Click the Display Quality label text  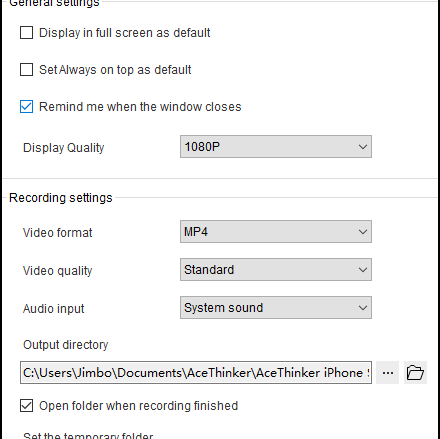tap(63, 148)
